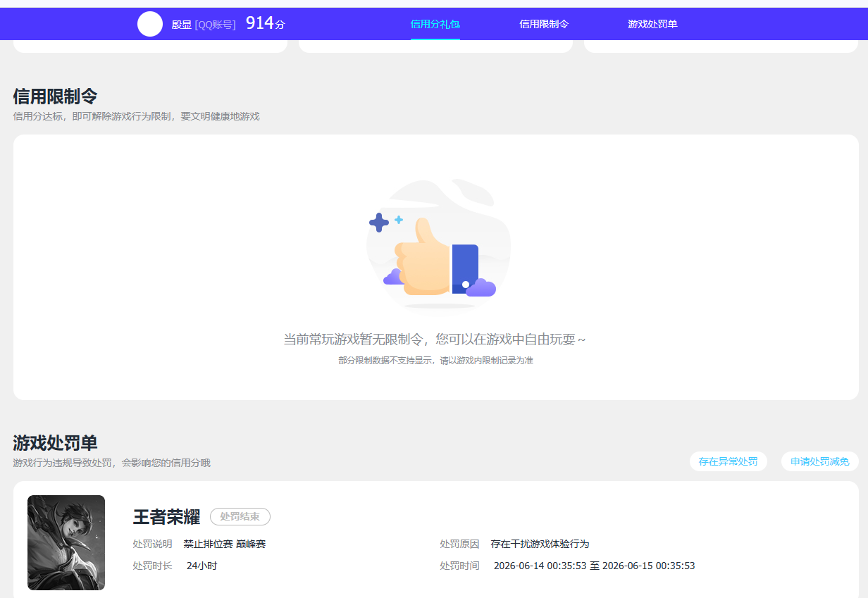
Task: Click the 信用限制令 section heading
Action: click(x=55, y=96)
